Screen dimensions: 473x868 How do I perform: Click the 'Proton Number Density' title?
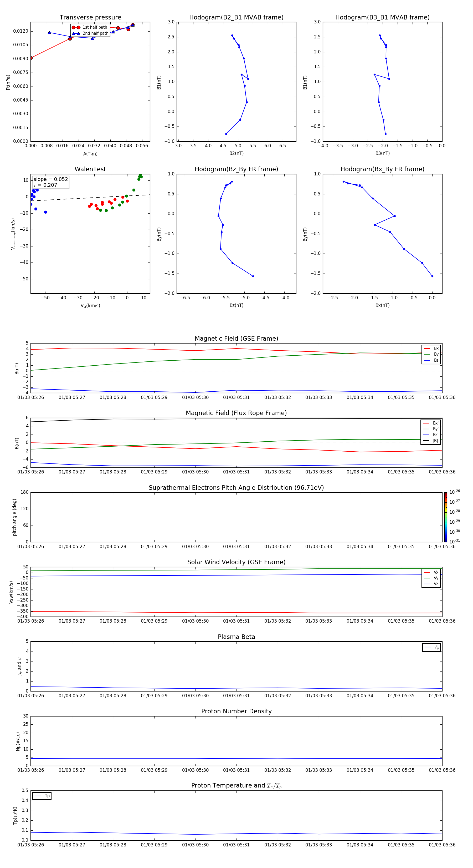(x=236, y=711)
